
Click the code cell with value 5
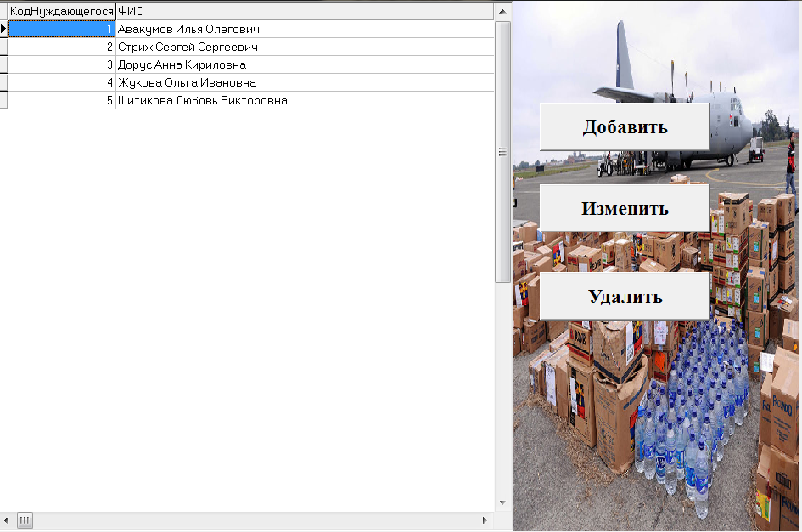tap(61, 101)
